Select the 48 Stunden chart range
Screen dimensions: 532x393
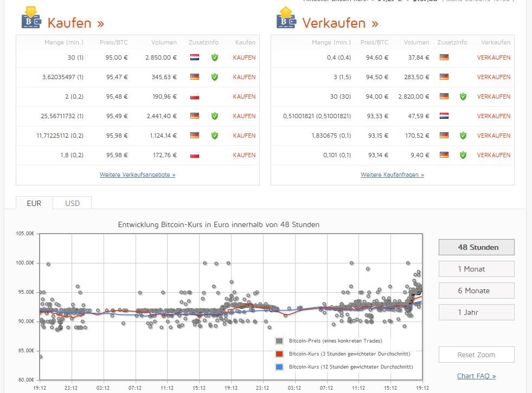tap(476, 247)
